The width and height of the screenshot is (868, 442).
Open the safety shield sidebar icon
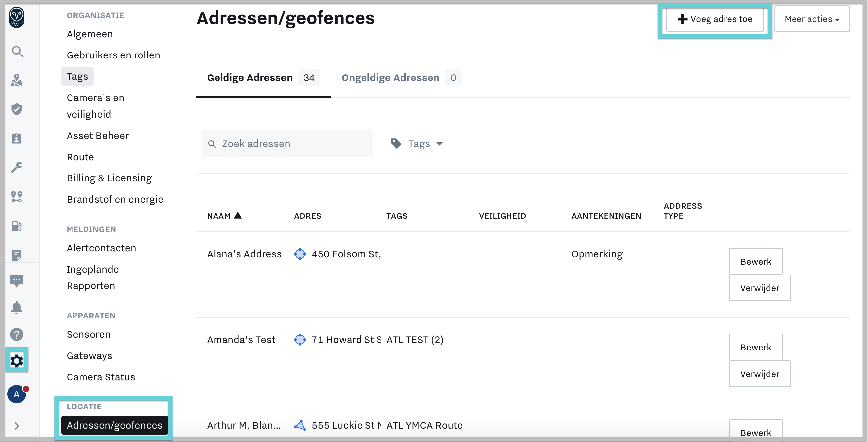pos(17,109)
